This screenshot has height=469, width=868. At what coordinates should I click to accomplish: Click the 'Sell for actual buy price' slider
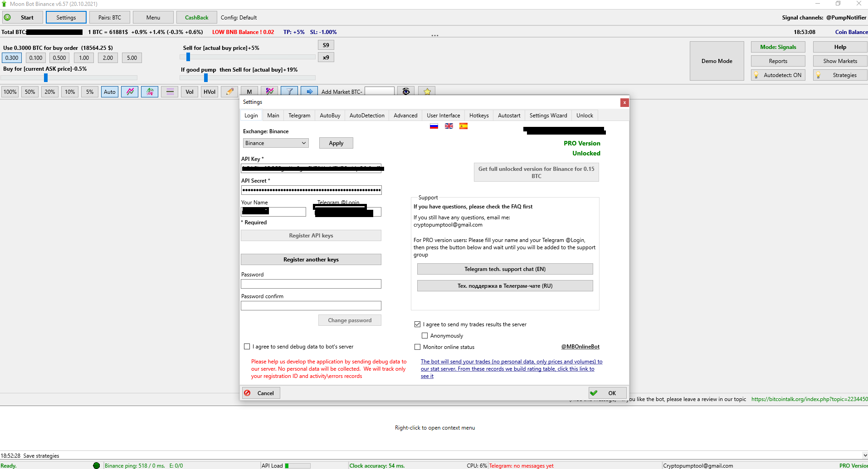[247, 57]
